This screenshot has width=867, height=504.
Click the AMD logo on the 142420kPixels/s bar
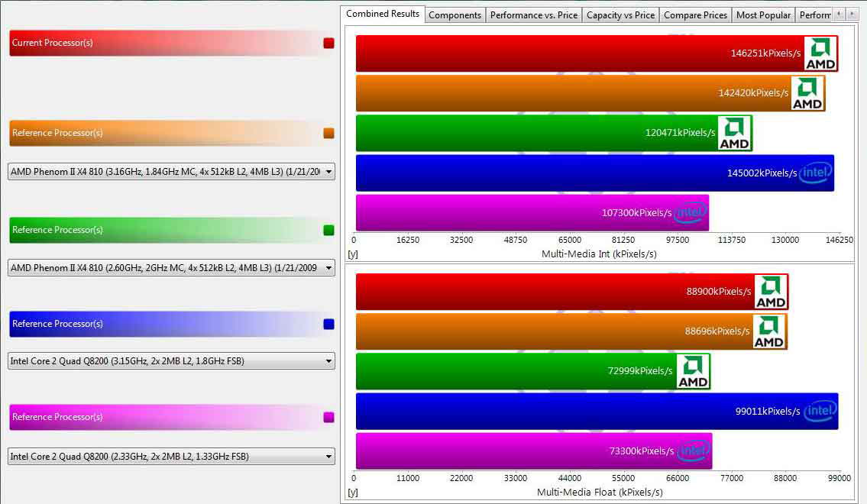pyautogui.click(x=808, y=93)
